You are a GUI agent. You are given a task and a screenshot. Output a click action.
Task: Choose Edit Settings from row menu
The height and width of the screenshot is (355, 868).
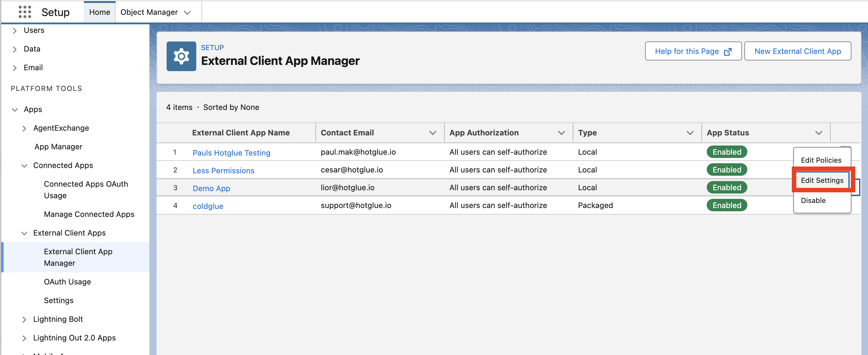(x=822, y=180)
